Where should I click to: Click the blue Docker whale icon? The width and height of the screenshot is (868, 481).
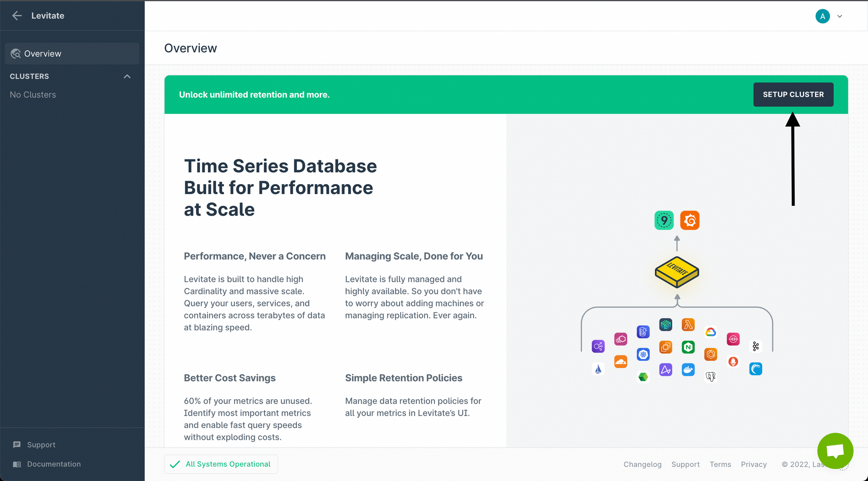point(688,370)
